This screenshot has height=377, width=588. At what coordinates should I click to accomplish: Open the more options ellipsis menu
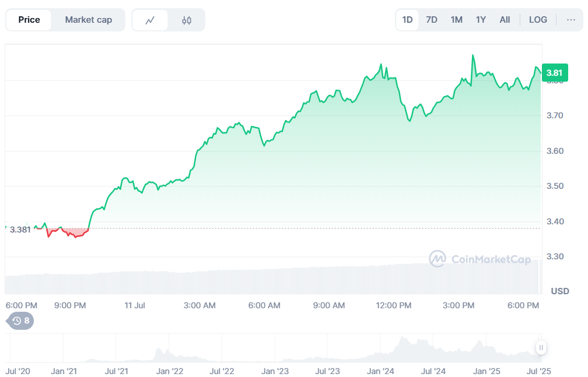coord(570,20)
